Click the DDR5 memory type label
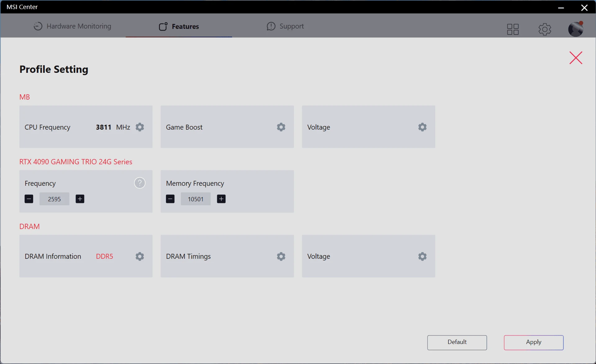596x364 pixels. (105, 256)
